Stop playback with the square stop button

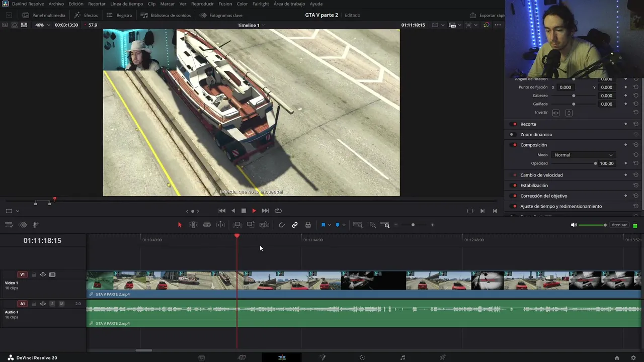click(x=244, y=211)
